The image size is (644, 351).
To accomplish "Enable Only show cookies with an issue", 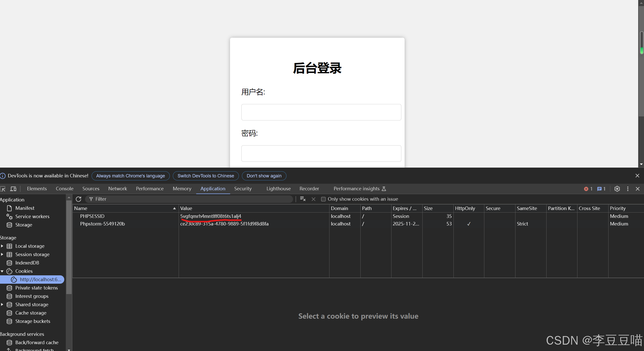I will point(323,199).
